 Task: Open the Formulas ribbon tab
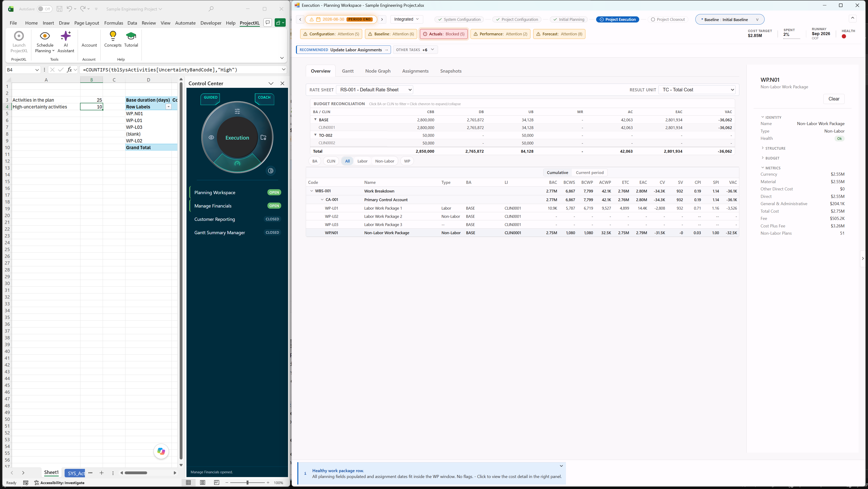[x=113, y=23]
